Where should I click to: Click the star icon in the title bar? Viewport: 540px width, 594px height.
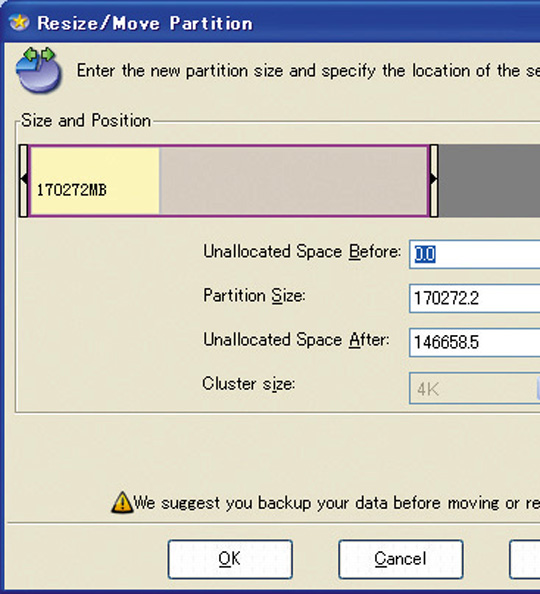[19, 22]
